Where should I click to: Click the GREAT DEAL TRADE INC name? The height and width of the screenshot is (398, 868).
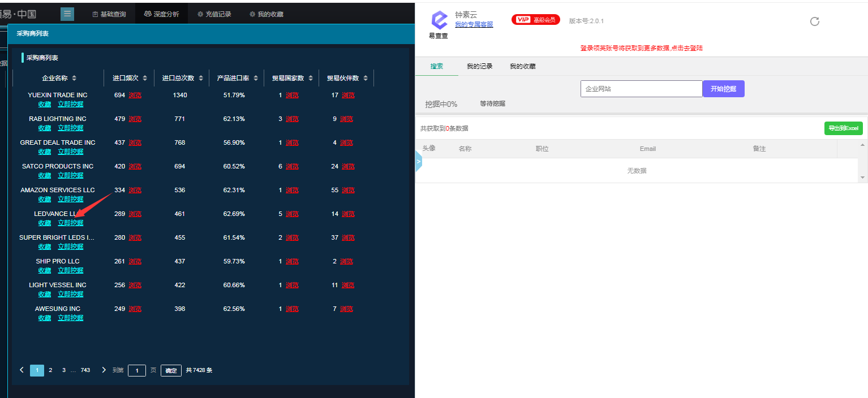58,142
